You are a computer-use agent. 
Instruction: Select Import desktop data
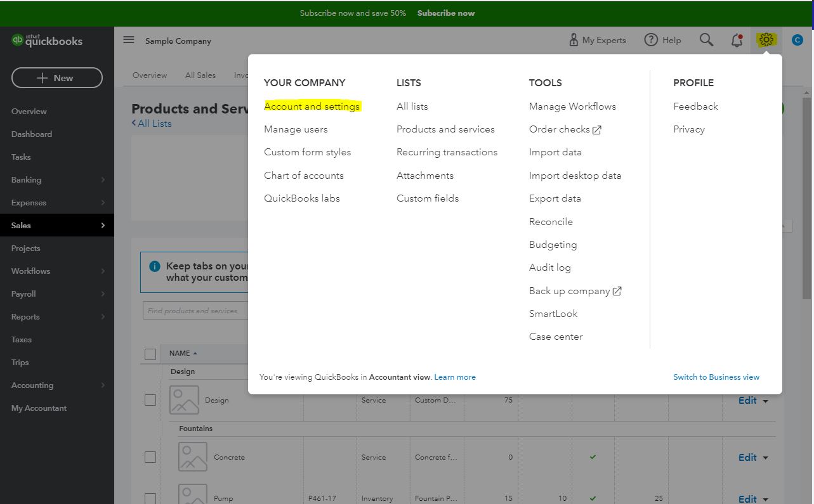(x=575, y=176)
